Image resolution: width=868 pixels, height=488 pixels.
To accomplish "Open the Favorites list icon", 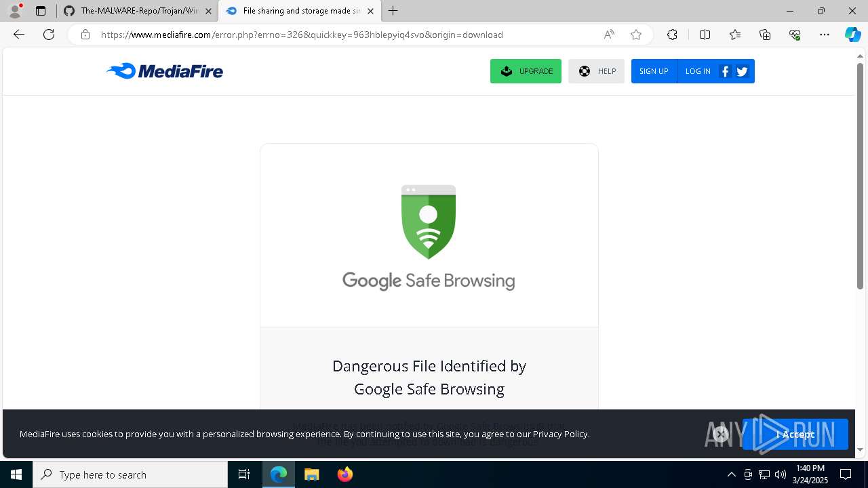I will pos(735,35).
